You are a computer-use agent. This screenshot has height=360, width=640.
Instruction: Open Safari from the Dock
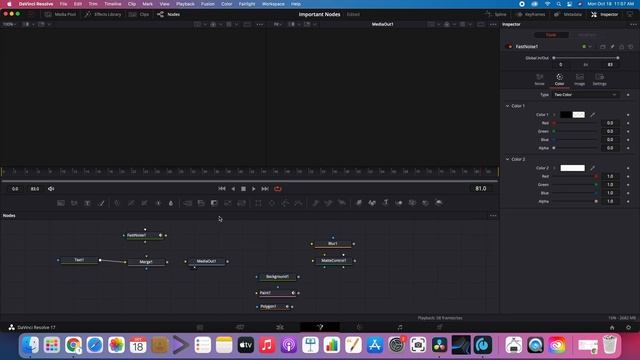(x=95, y=345)
